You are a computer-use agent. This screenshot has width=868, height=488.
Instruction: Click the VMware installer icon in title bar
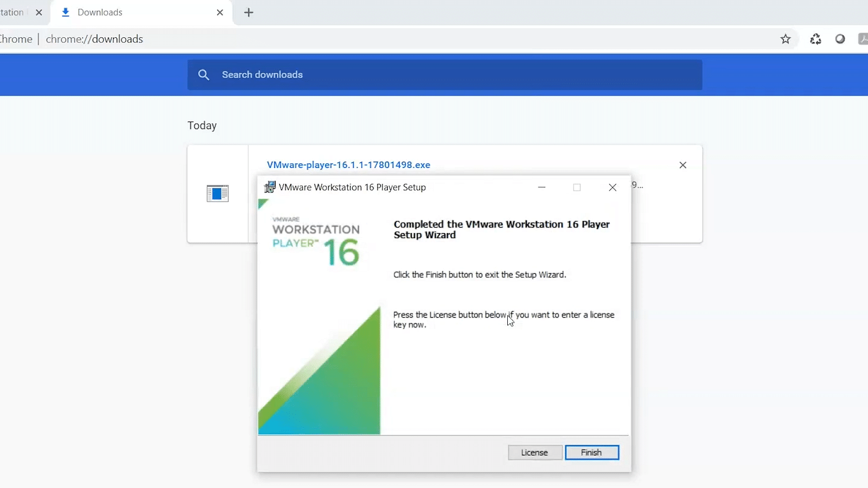click(x=270, y=187)
